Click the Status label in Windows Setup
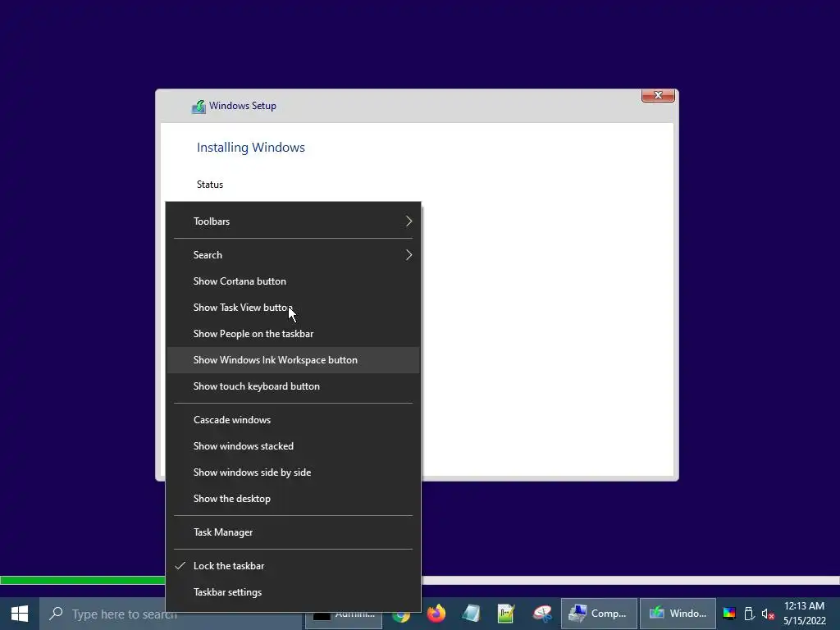The width and height of the screenshot is (840, 630). (210, 185)
